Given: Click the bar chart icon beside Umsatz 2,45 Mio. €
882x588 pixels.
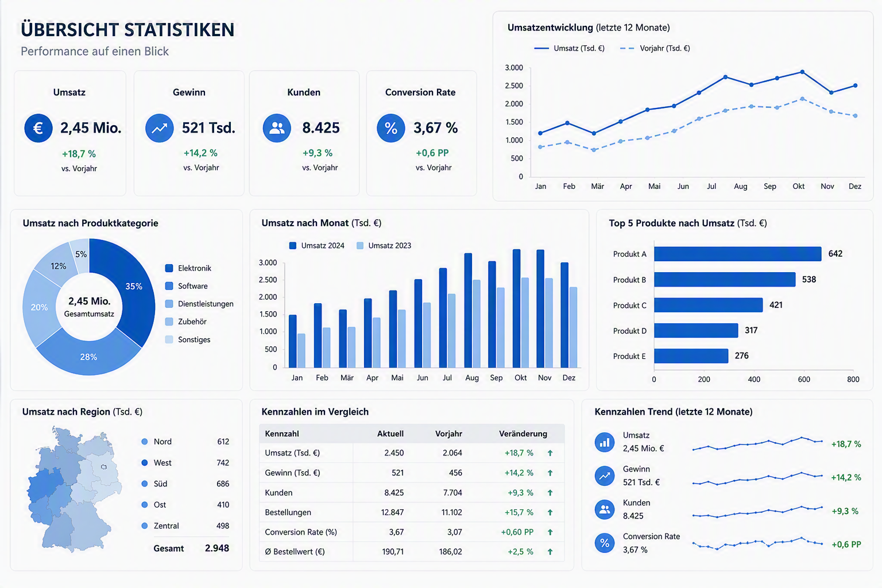Looking at the screenshot, I should click(605, 442).
